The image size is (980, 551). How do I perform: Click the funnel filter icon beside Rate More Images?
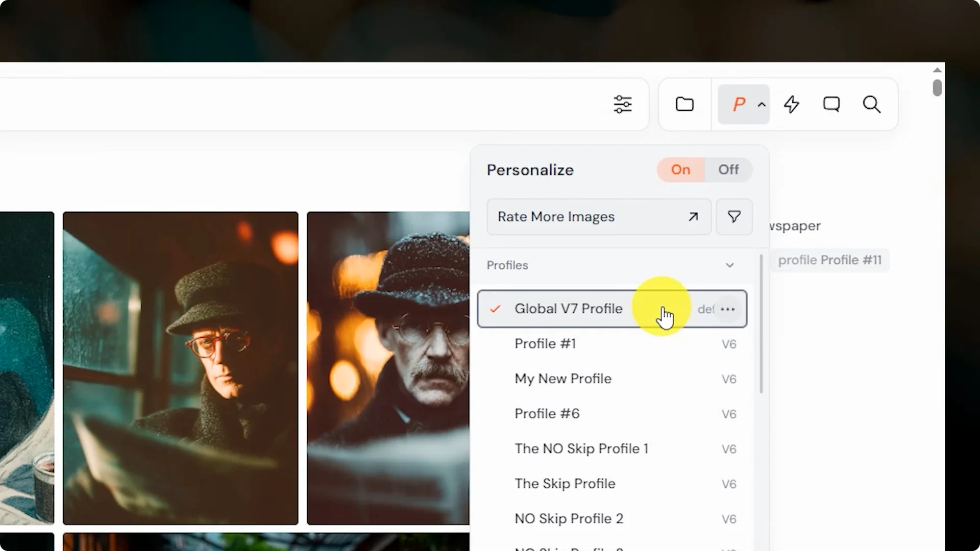(x=733, y=216)
